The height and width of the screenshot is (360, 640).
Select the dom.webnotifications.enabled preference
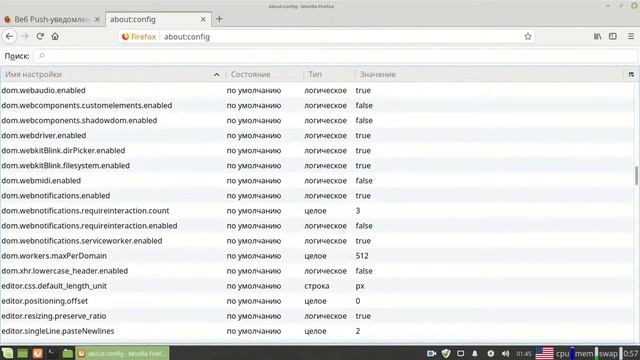pos(317,196)
